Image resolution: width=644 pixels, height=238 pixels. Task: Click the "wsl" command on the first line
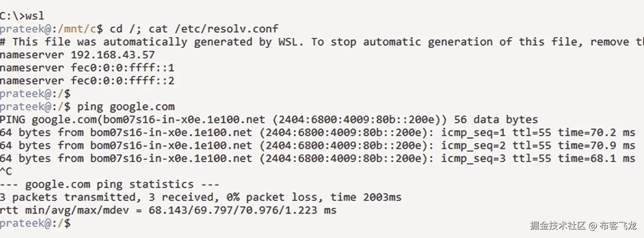[x=34, y=16]
